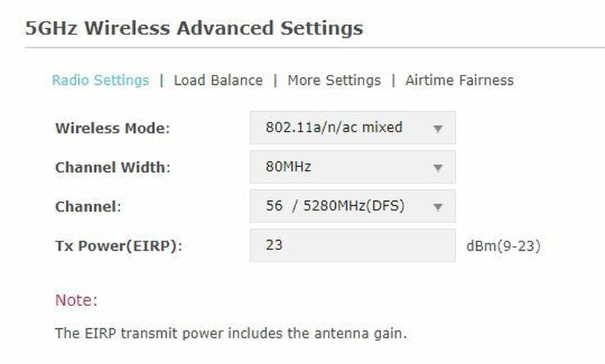The image size is (605, 364).
Task: Click the red Note heading
Action: tap(76, 300)
